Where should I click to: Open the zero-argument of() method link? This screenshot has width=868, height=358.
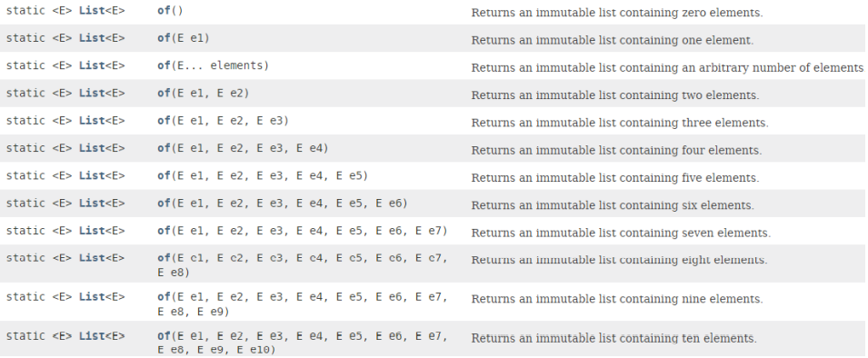coord(164,11)
